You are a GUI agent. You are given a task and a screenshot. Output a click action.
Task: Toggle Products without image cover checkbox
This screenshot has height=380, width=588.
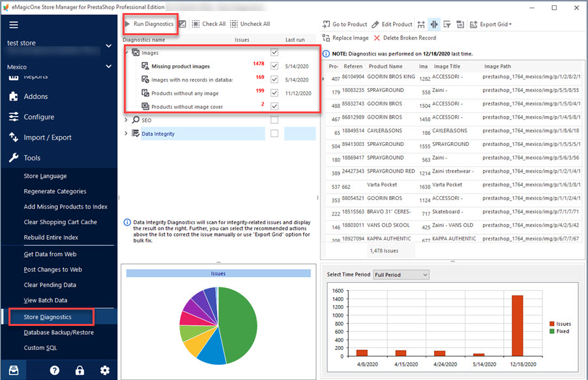coord(274,106)
